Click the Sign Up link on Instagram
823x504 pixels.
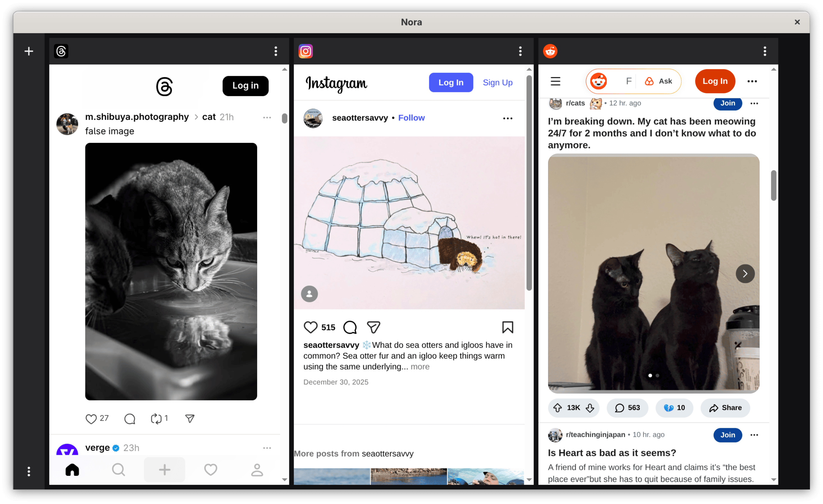[497, 82]
